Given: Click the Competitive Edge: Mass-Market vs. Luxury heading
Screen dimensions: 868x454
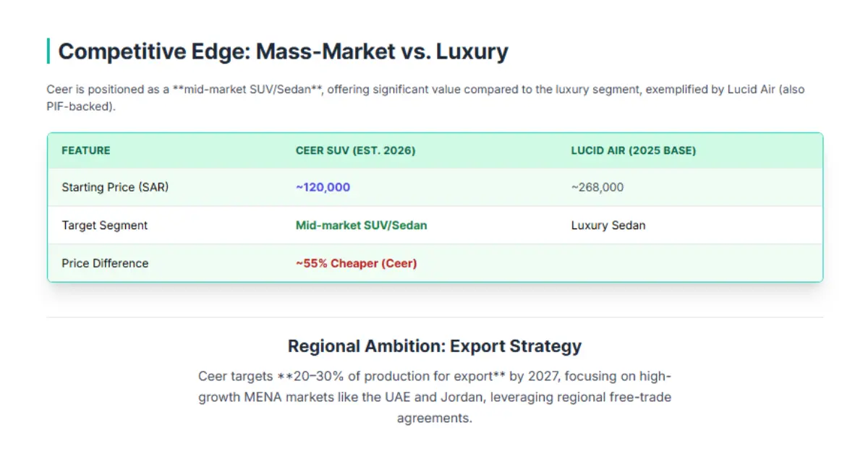Looking at the screenshot, I should [283, 51].
